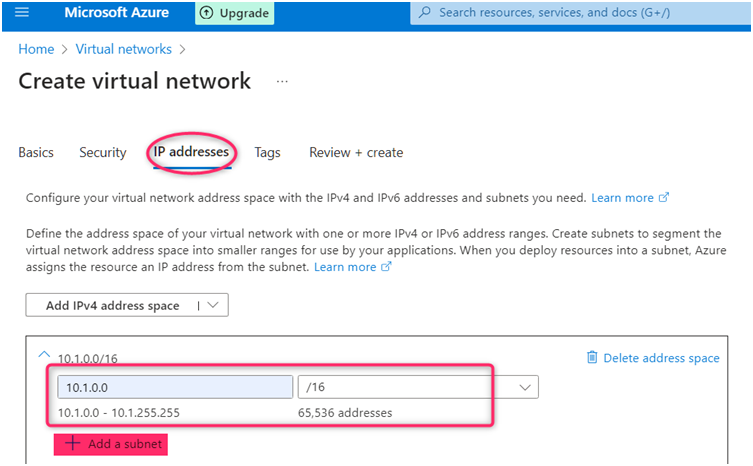Open the ellipsis menu beside page title
This screenshot has height=466, width=753.
pyautogui.click(x=282, y=81)
